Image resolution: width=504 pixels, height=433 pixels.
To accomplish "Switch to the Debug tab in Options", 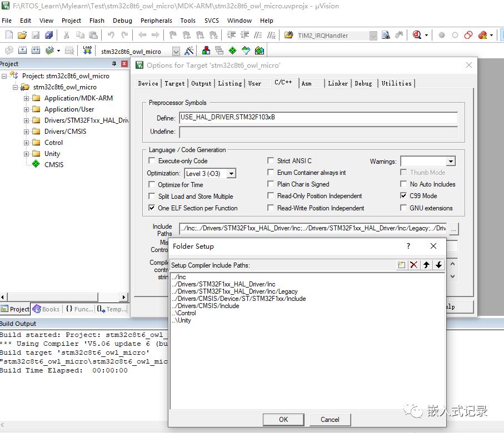I will click(363, 83).
